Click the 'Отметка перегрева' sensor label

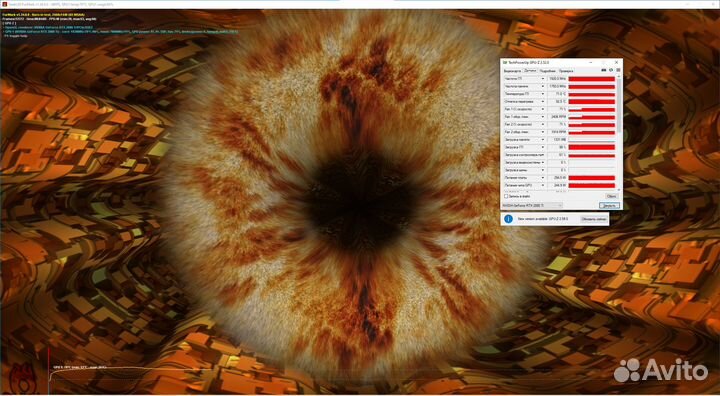(519, 102)
